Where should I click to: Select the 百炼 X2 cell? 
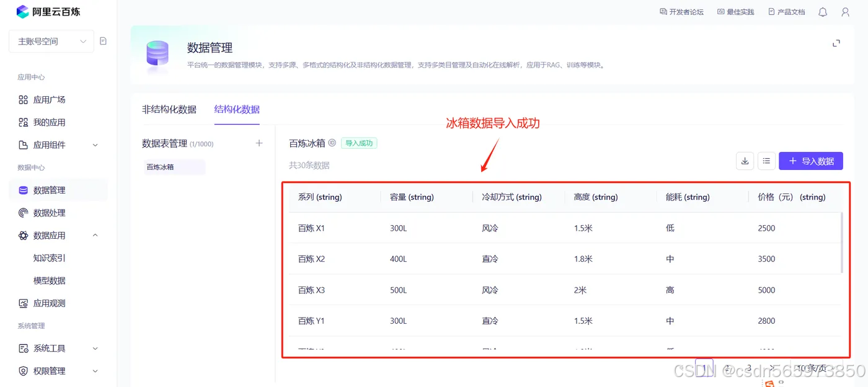tap(311, 259)
